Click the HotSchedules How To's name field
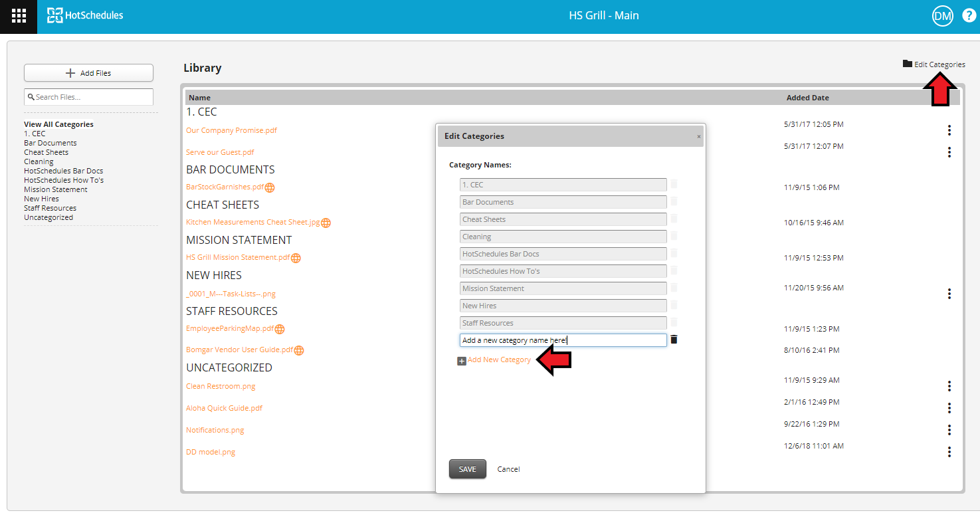This screenshot has width=980, height=513. pyautogui.click(x=563, y=271)
